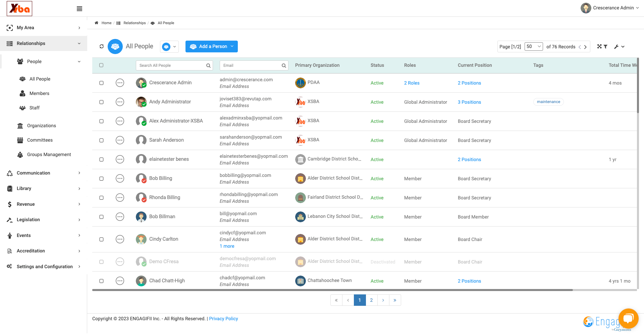
Task: Open actions menu for Andy Administrator
Action: [120, 102]
